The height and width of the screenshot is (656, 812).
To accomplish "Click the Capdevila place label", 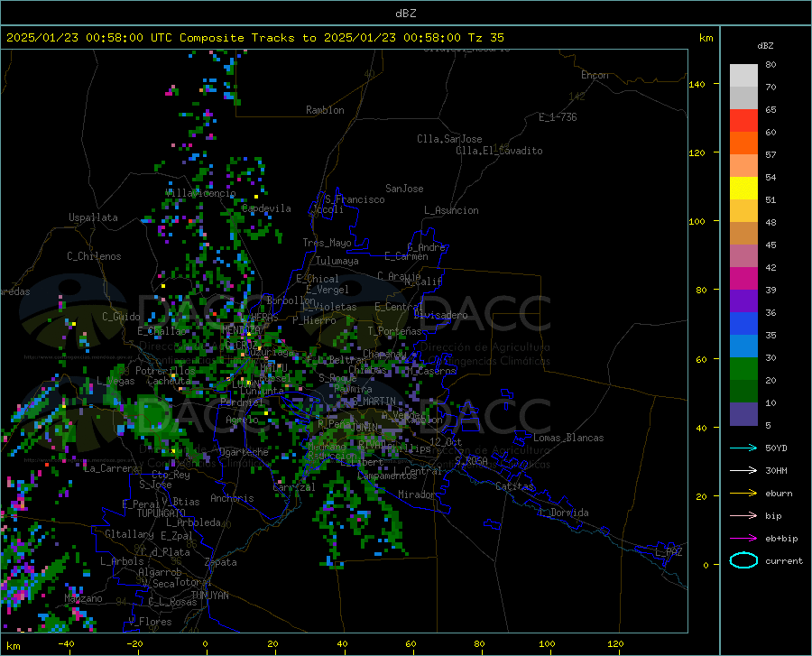I will click(266, 208).
